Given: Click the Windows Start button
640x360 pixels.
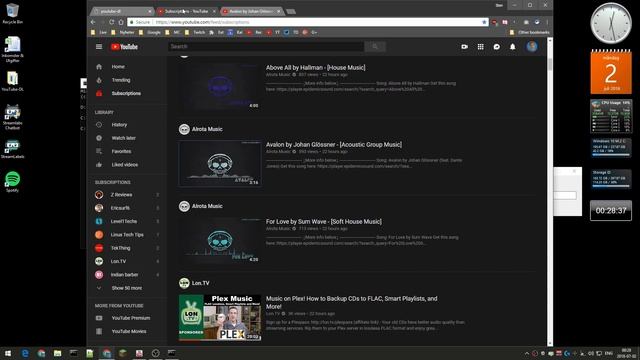Looking at the screenshot, I should point(8,353).
